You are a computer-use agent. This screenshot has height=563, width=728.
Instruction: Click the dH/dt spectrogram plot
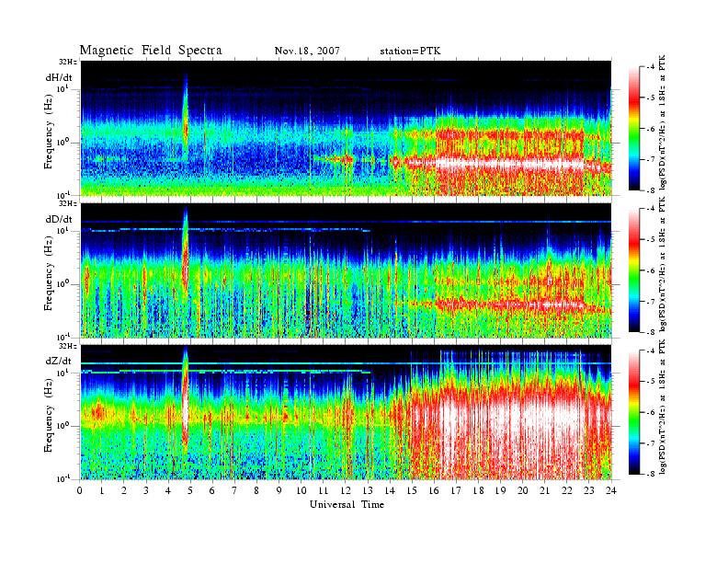tap(346, 128)
